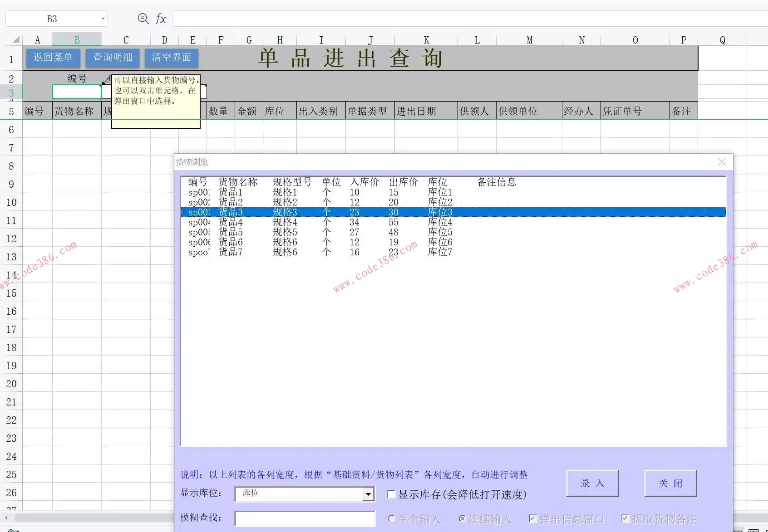Image resolution: width=768 pixels, height=532 pixels.
Task: Expand the 显示库位 combo box arrow
Action: click(x=368, y=494)
